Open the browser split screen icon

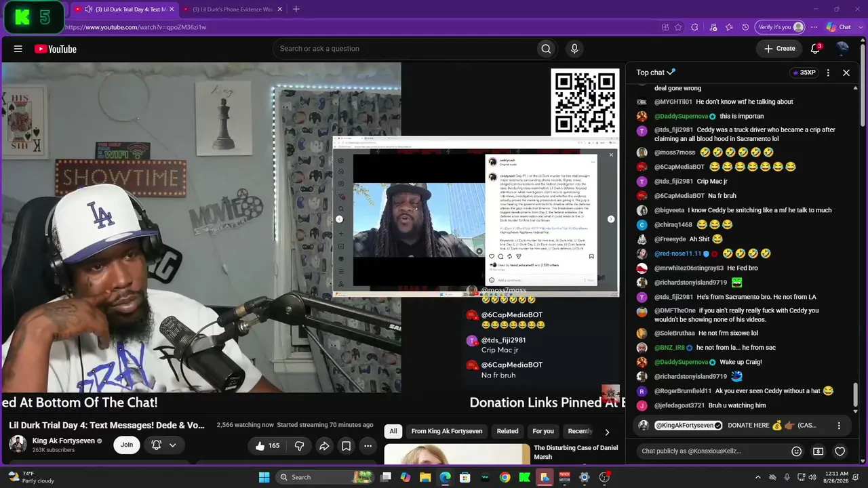click(665, 27)
